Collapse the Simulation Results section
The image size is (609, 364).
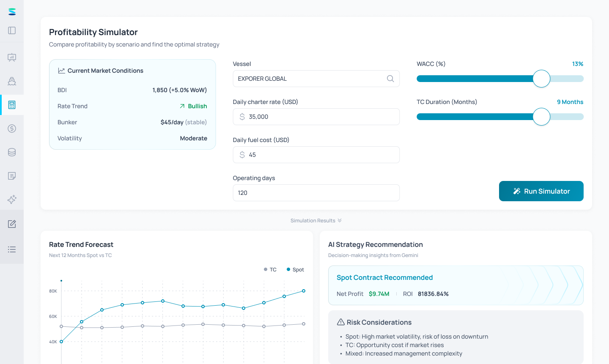click(x=316, y=221)
